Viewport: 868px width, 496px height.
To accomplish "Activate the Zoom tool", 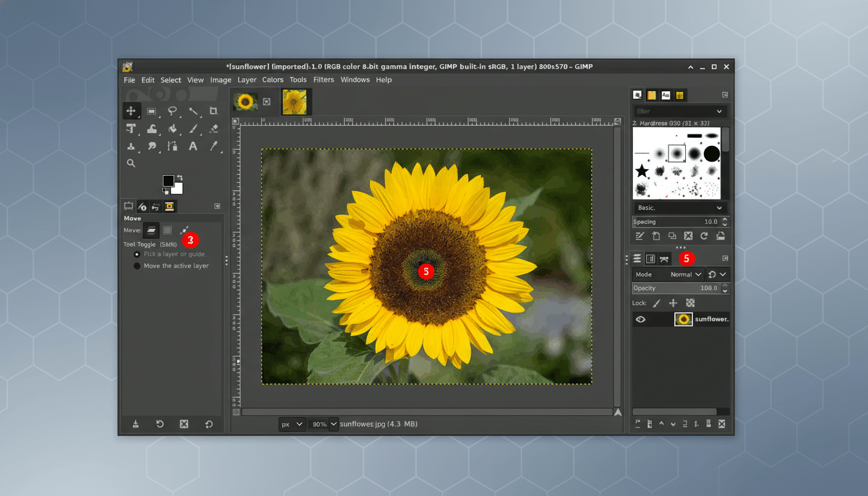I will pyautogui.click(x=131, y=163).
